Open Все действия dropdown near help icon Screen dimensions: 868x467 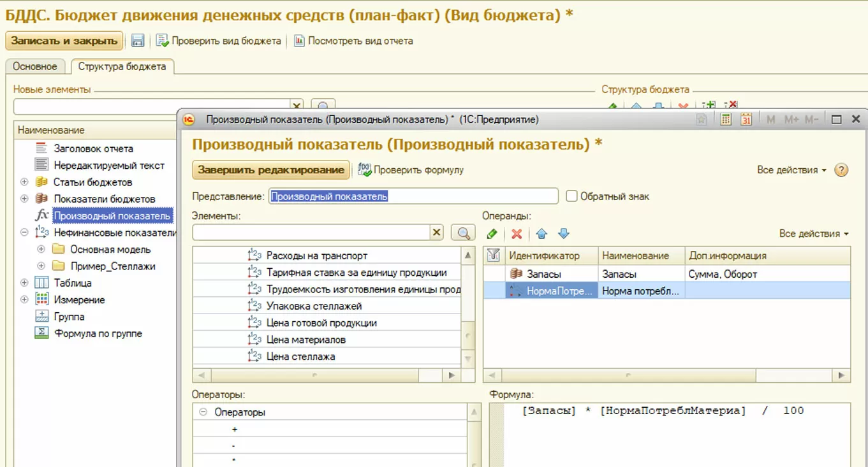791,170
